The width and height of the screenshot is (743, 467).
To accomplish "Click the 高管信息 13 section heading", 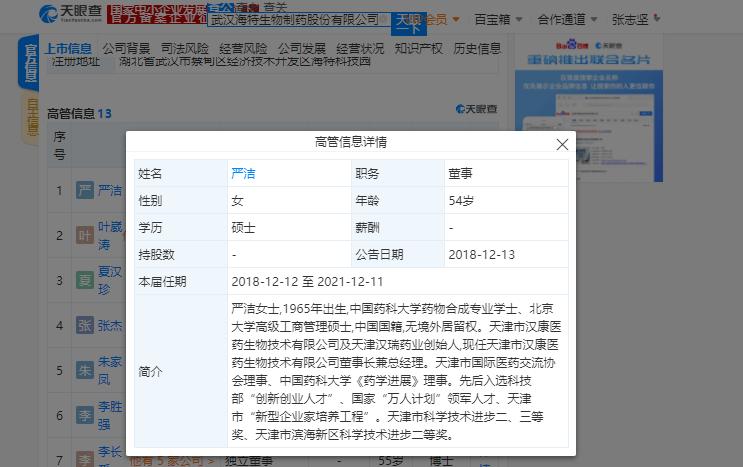I will click(79, 114).
